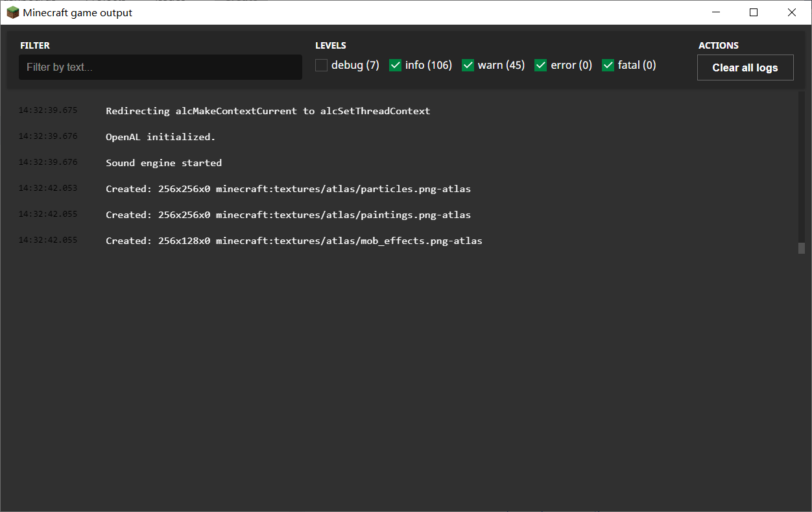Enable the debug level checkbox

(322, 66)
